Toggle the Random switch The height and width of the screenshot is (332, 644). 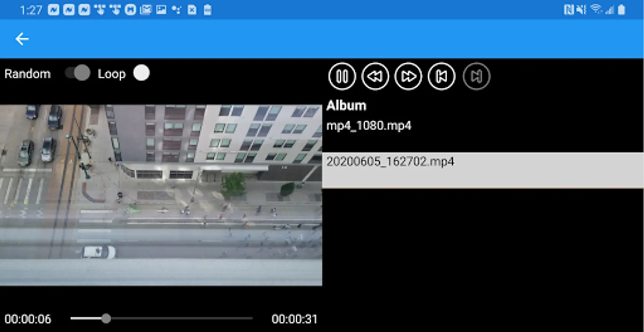(x=78, y=73)
